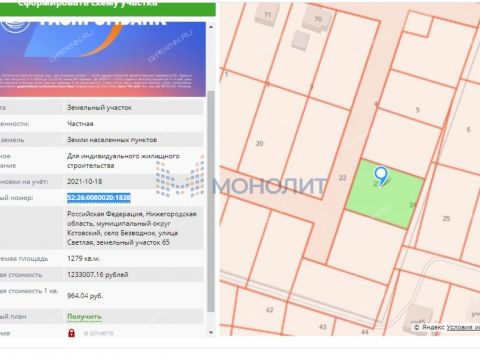
Task: Click the building labeled 70 on the map
Action: pos(318,19)
